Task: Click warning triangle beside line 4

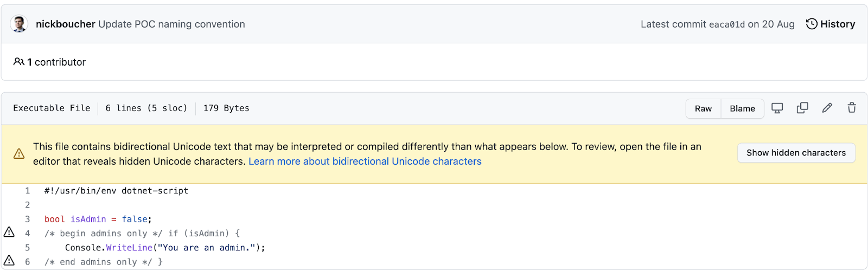Action: tap(9, 233)
